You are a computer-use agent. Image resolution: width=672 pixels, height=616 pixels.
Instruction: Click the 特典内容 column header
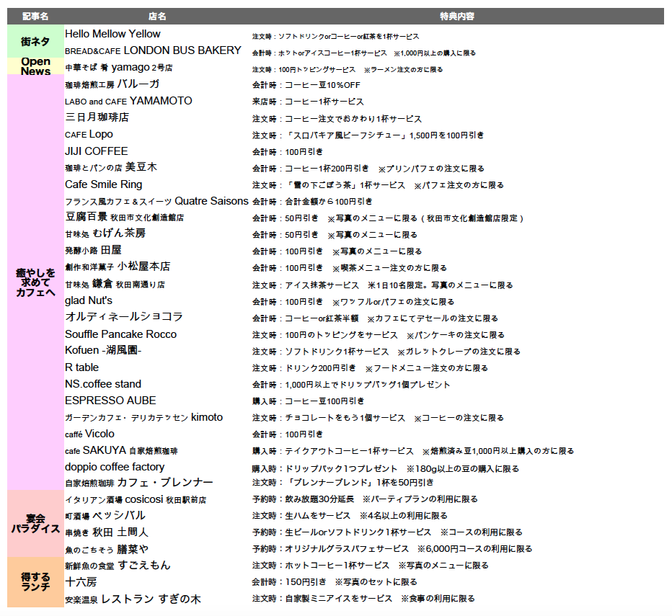pyautogui.click(x=457, y=17)
